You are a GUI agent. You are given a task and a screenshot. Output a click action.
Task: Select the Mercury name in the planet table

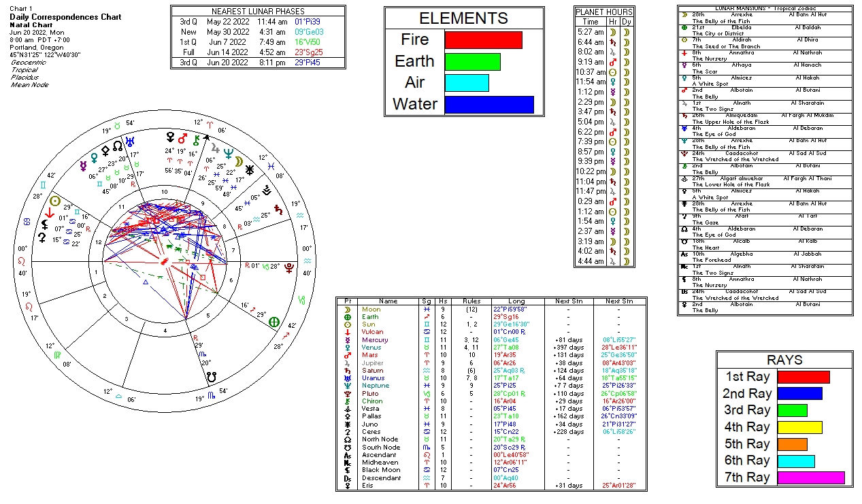(375, 340)
